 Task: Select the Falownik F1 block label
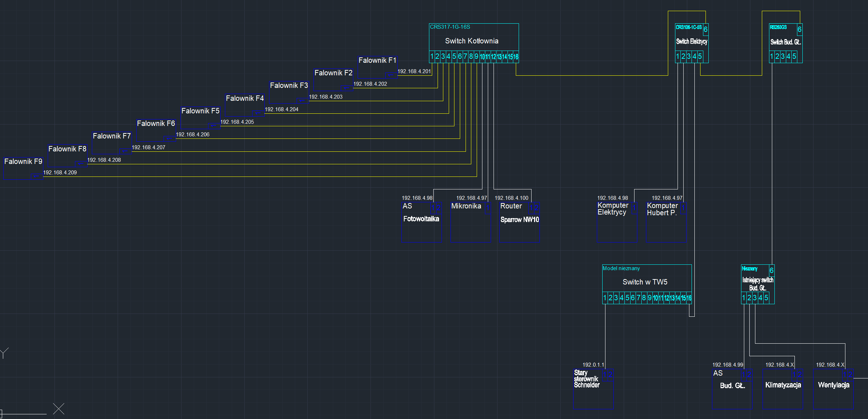click(x=377, y=60)
